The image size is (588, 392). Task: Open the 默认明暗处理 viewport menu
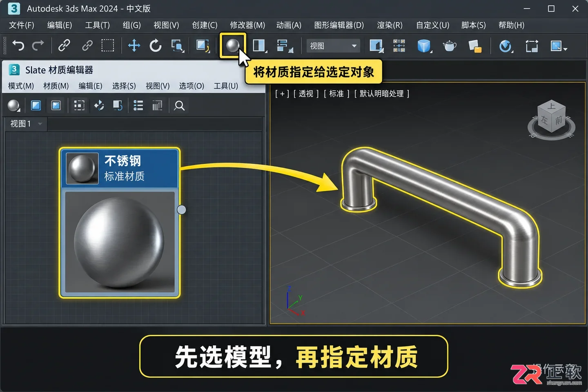[382, 94]
